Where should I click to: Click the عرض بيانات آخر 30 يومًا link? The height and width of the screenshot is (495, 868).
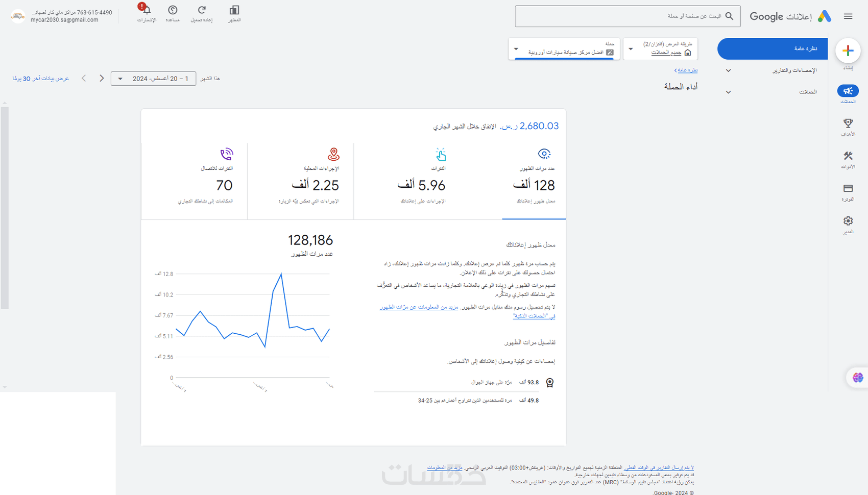pyautogui.click(x=41, y=79)
